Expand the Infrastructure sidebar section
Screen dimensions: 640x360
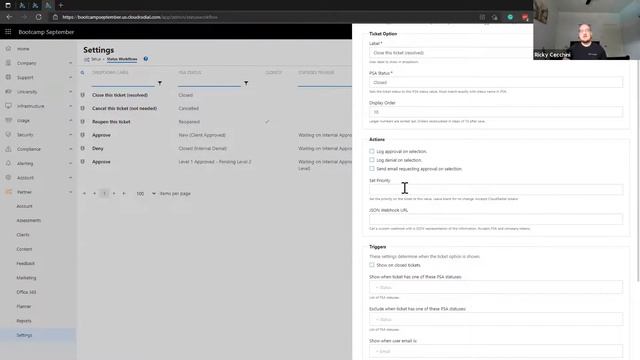[x=70, y=106]
